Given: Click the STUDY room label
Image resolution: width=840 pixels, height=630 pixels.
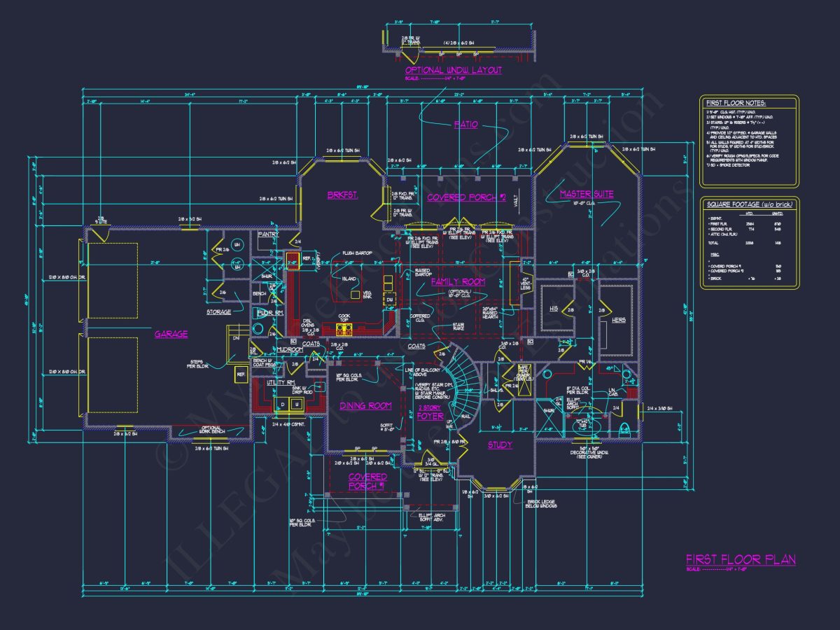Looking at the screenshot, I should (500, 445).
